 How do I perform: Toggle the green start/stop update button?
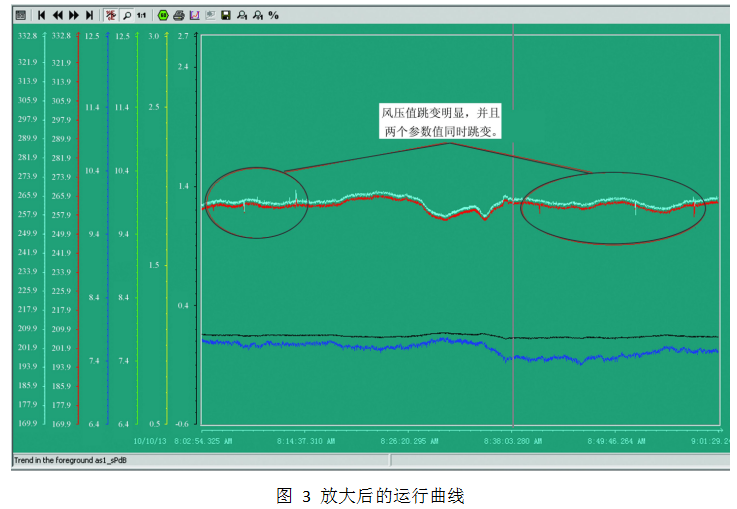[x=163, y=15]
